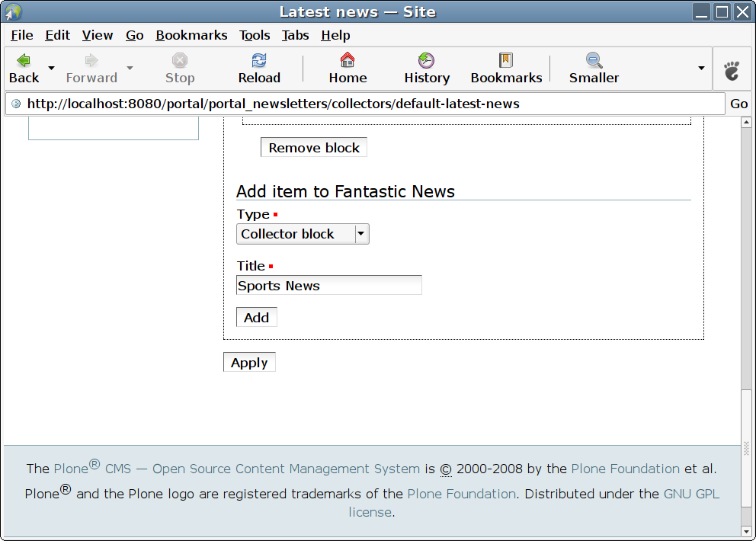This screenshot has width=756, height=541.
Task: Click the Apply button
Action: 249,363
